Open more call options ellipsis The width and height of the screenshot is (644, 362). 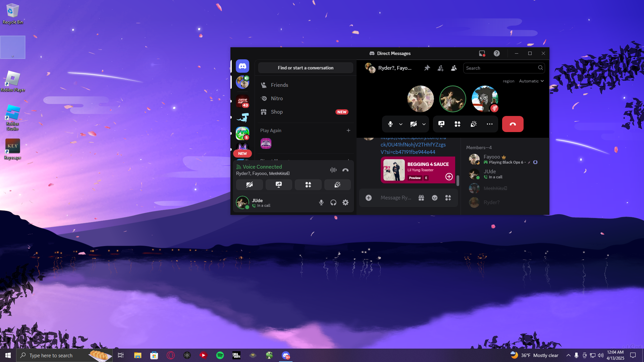click(x=490, y=124)
